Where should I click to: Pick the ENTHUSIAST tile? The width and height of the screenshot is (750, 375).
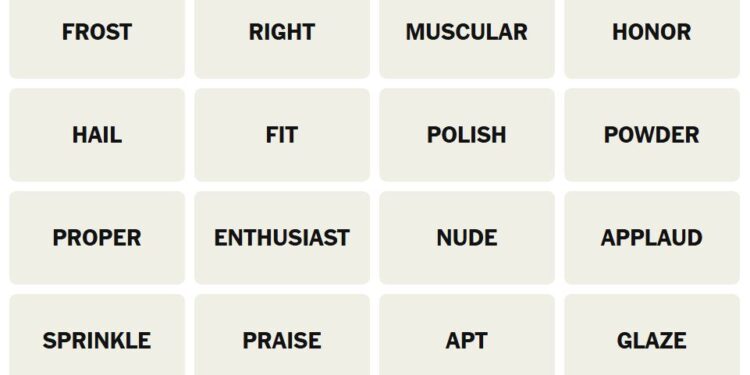point(282,238)
